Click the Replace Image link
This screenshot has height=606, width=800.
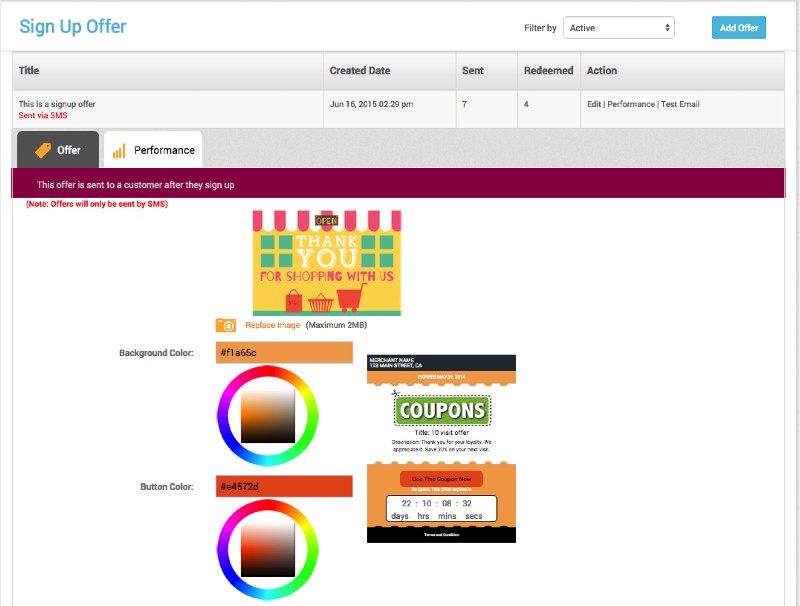click(x=273, y=325)
